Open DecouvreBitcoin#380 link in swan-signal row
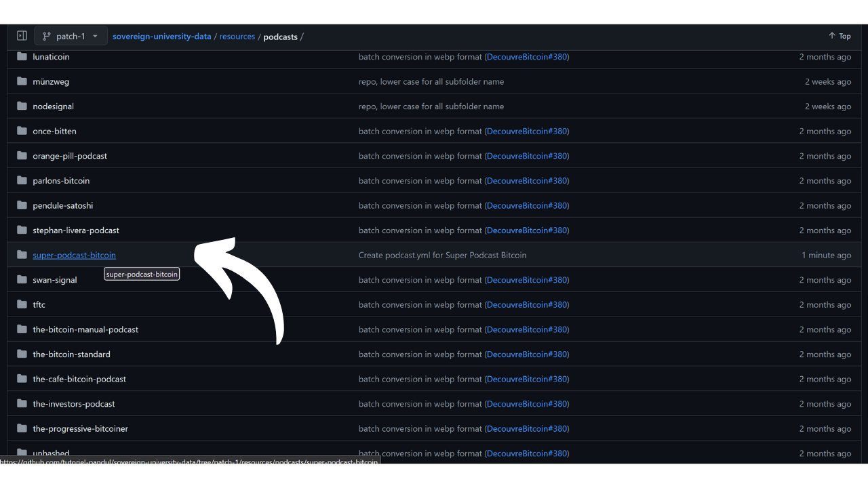868x488 pixels. click(527, 280)
